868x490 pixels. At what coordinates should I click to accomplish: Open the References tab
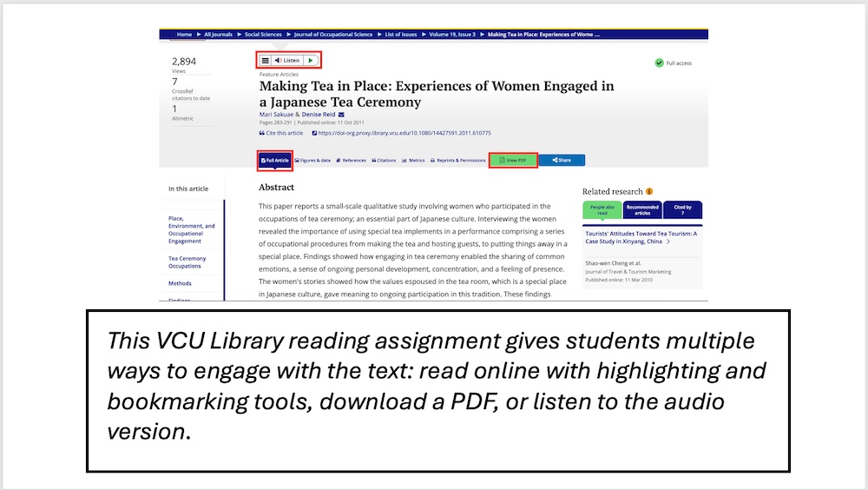point(352,160)
